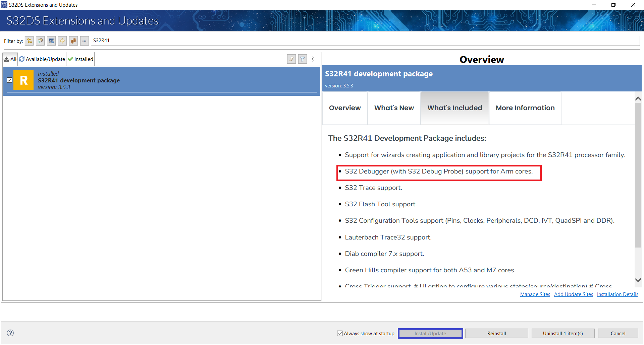Click the scroll down arrow in overview pane
The width and height of the screenshot is (644, 345).
(638, 280)
